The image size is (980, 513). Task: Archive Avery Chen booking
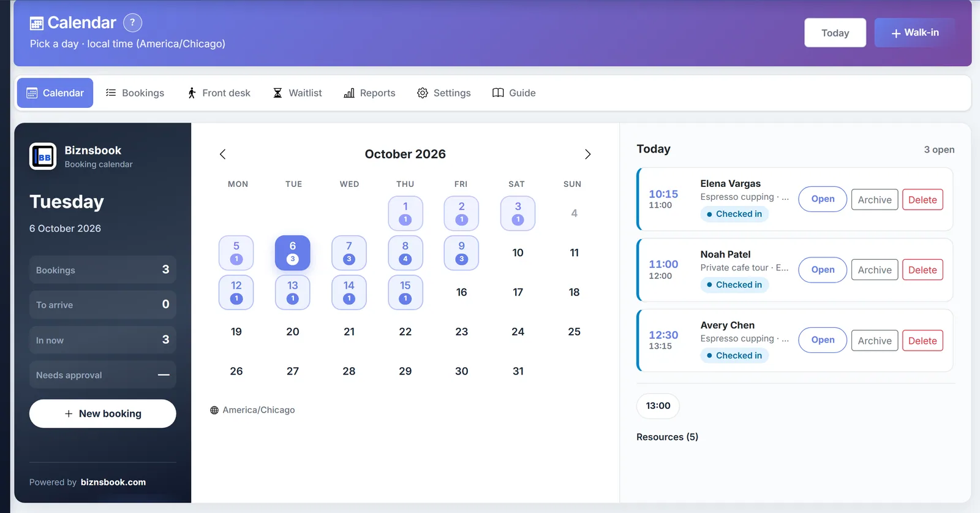875,341
